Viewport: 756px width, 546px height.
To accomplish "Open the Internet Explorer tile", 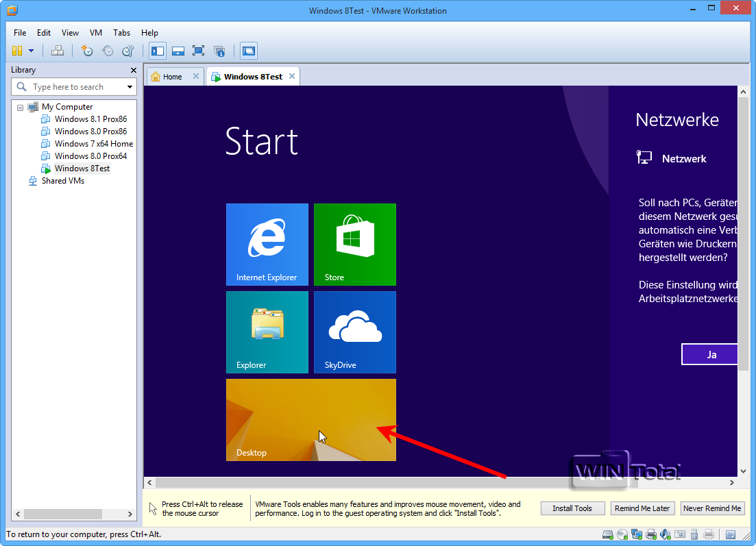I will 267,245.
